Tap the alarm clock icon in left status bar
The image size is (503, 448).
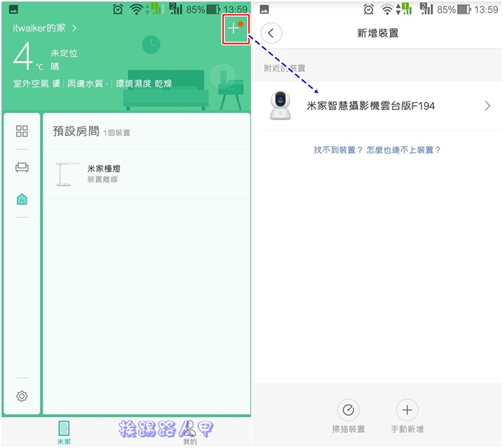(118, 9)
